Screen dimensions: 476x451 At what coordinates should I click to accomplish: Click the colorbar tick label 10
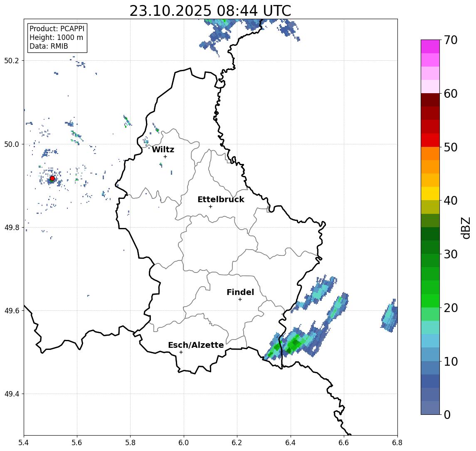(x=451, y=361)
